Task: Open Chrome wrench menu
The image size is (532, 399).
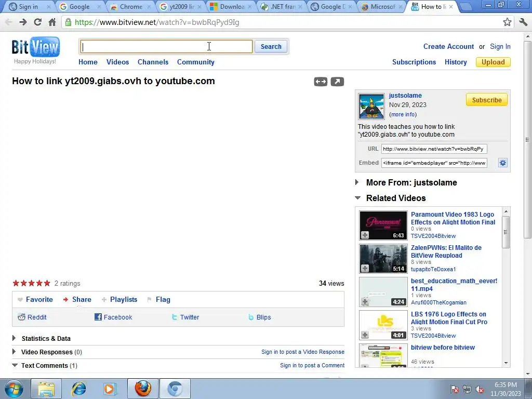Action: [523, 22]
